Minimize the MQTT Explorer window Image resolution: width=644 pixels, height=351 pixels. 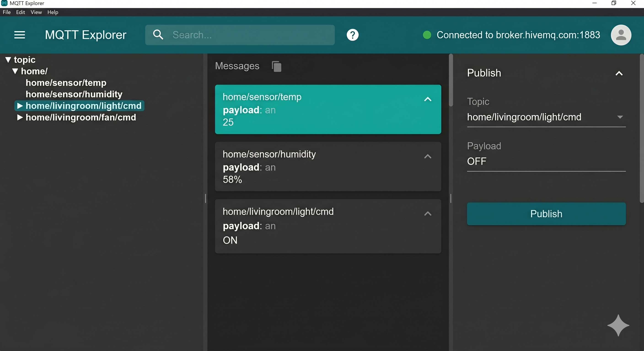click(595, 3)
